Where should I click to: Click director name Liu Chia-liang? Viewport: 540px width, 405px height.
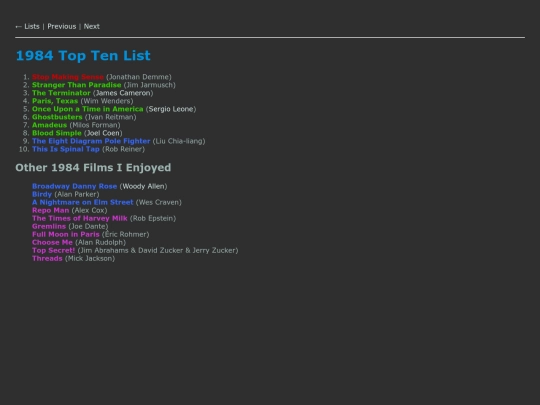coord(179,141)
